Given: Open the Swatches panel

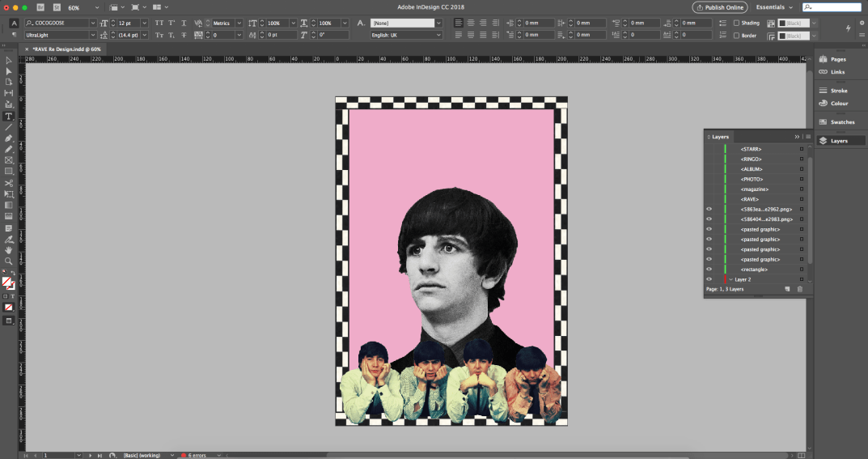Looking at the screenshot, I should point(836,121).
